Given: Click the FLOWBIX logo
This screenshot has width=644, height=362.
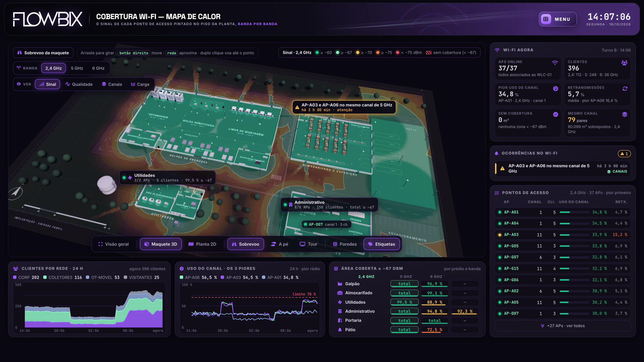Looking at the screenshot, I should 48,19.
